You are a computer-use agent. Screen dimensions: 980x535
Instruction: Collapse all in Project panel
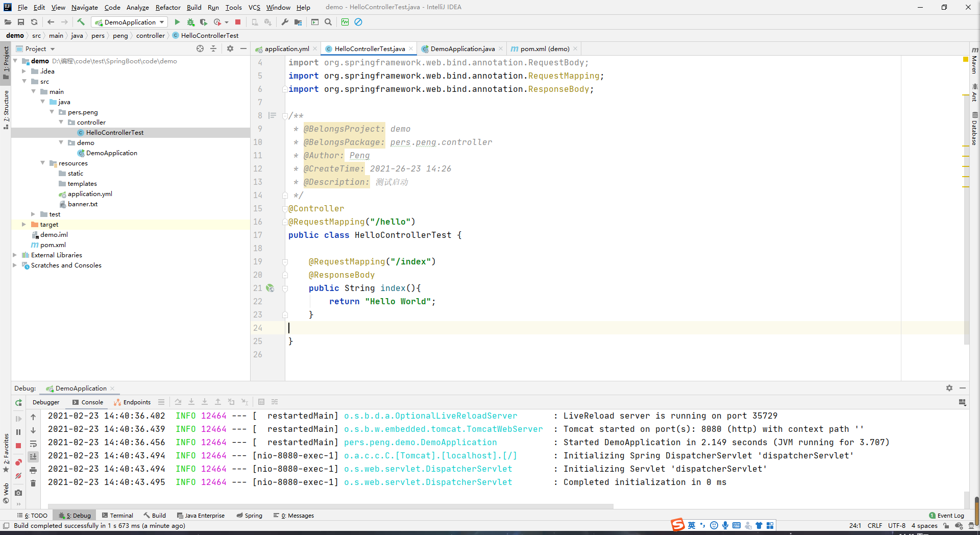pyautogui.click(x=213, y=48)
